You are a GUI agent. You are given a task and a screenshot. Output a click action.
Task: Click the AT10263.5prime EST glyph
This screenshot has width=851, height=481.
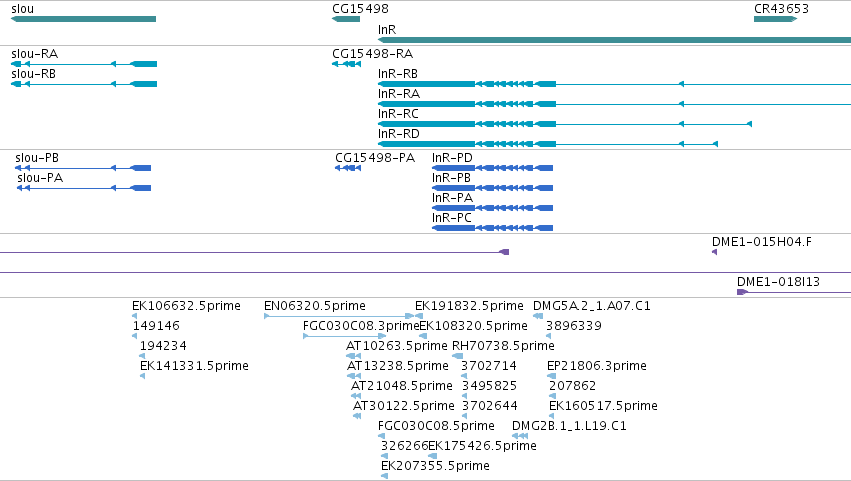pyautogui.click(x=353, y=356)
